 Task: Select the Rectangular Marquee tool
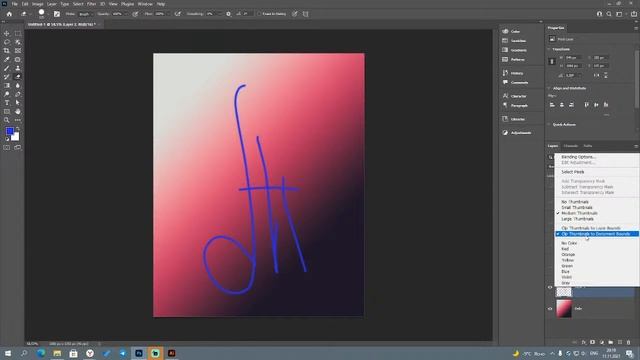click(x=18, y=33)
